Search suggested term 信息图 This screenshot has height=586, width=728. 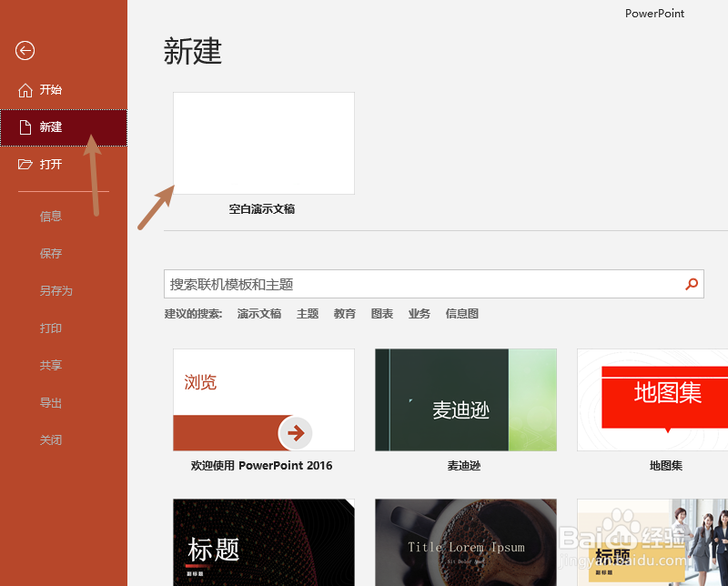(462, 314)
